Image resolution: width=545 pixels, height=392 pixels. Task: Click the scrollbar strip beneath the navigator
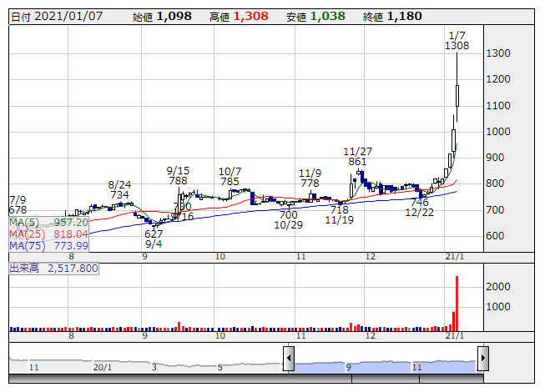point(250,379)
